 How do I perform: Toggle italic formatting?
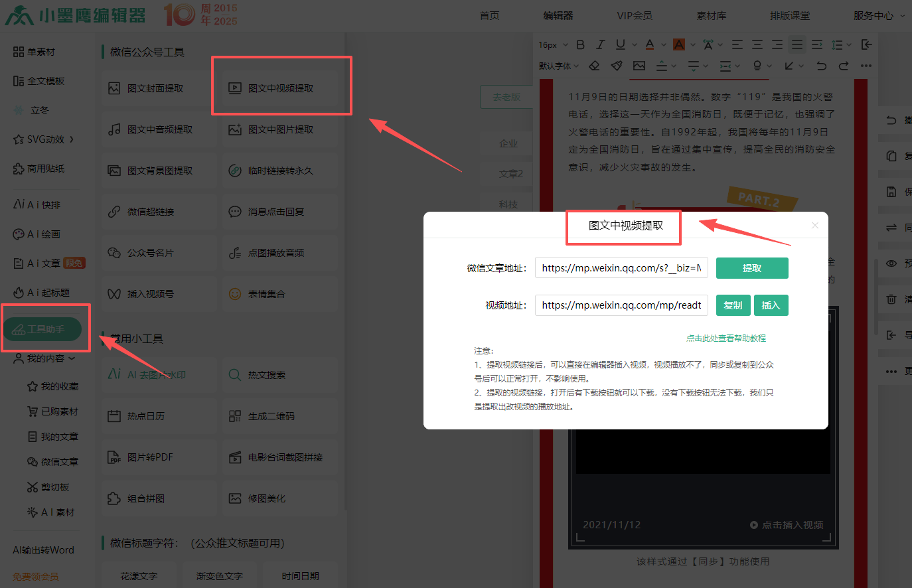click(600, 44)
